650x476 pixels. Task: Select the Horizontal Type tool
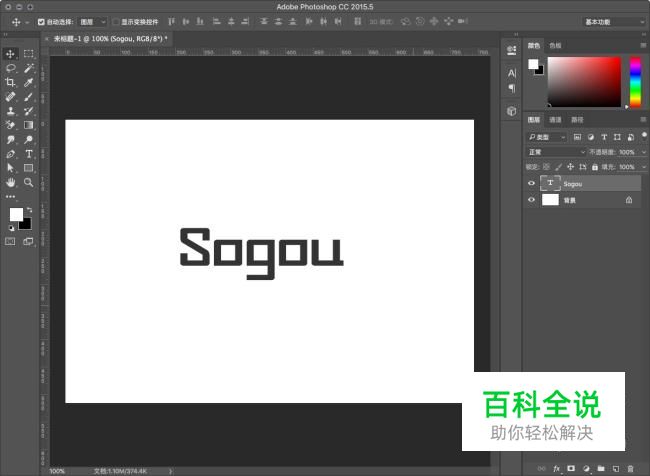[29, 155]
